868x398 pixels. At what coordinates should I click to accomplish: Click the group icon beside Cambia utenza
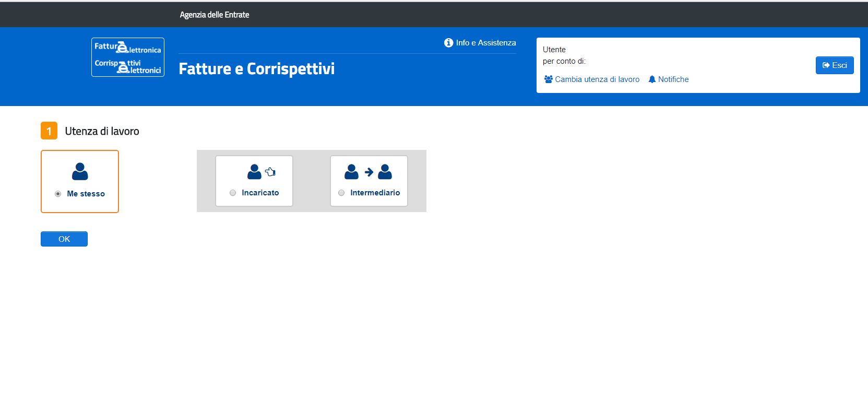(548, 79)
